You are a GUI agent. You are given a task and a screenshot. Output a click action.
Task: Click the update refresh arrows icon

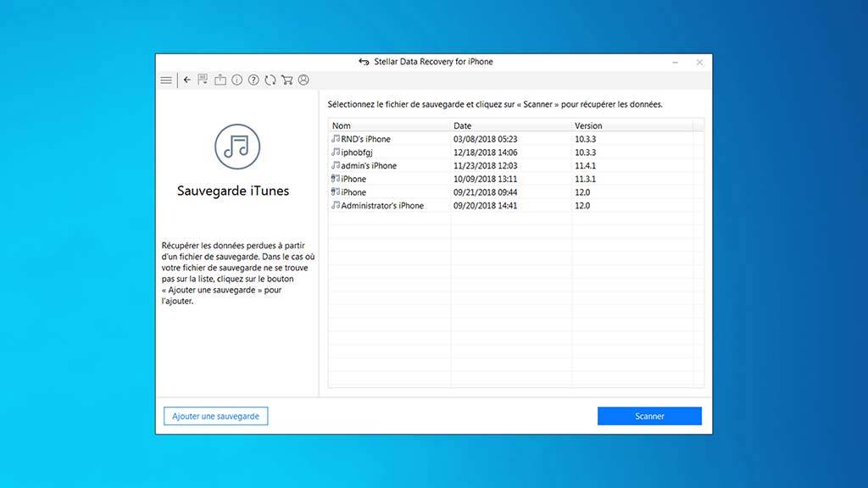270,80
